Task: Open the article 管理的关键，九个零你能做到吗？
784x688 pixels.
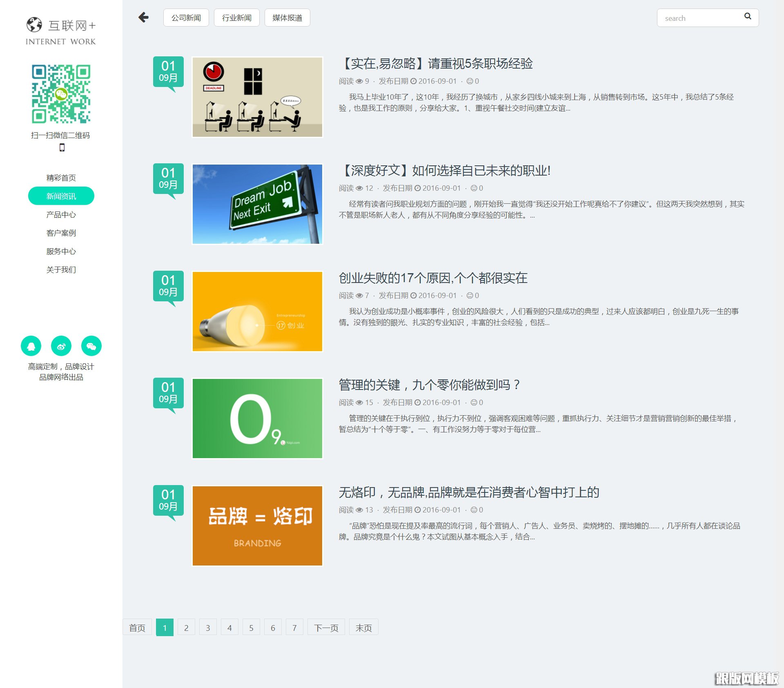Action: [x=428, y=385]
